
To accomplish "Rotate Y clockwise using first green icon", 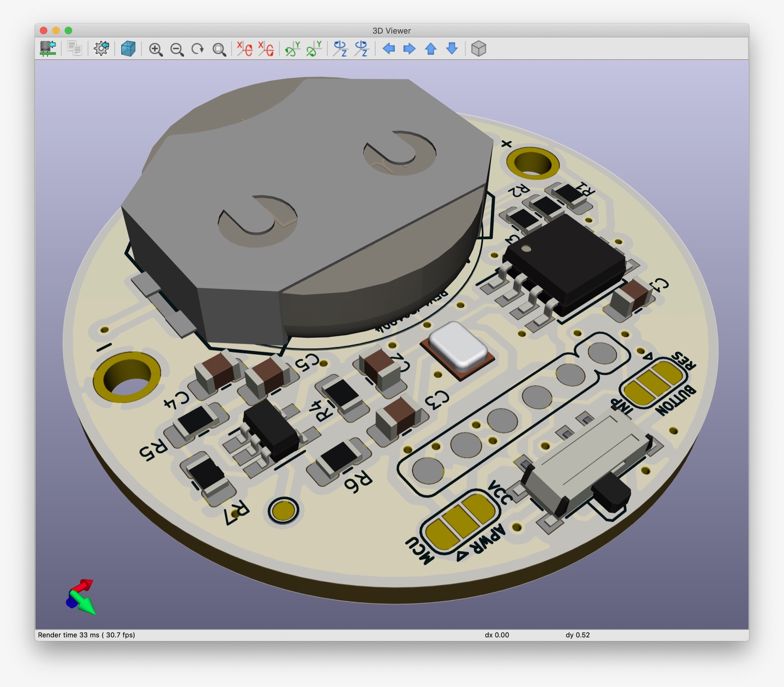I will click(x=292, y=49).
